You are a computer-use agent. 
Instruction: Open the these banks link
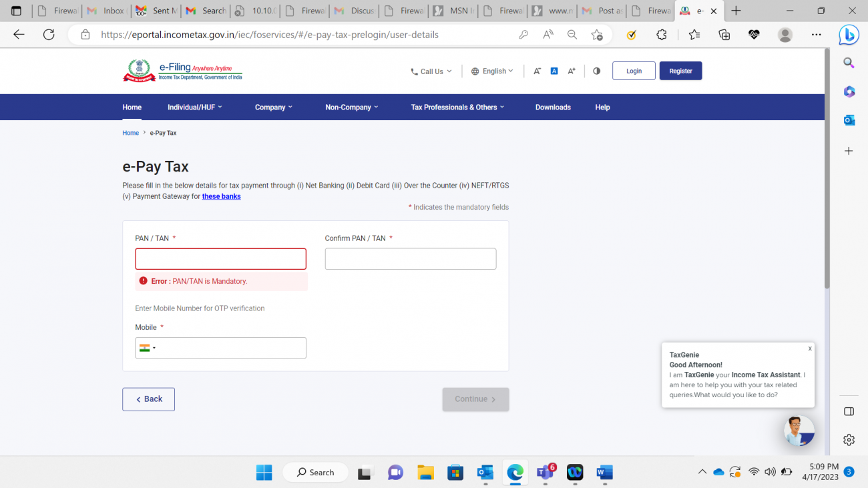click(221, 196)
